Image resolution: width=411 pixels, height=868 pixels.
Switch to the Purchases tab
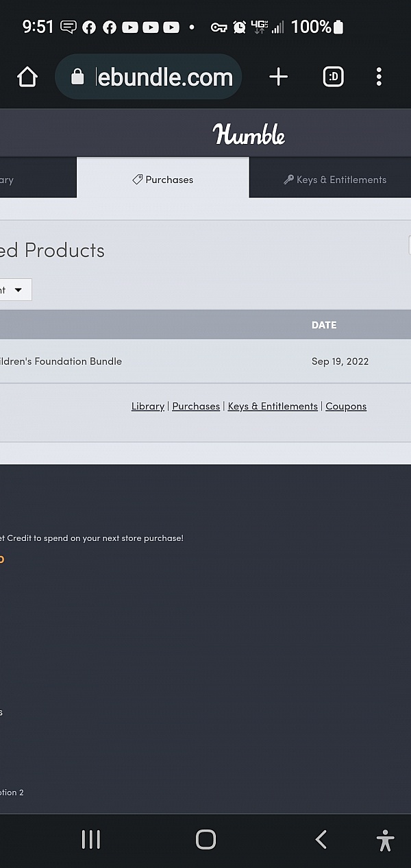(x=163, y=179)
